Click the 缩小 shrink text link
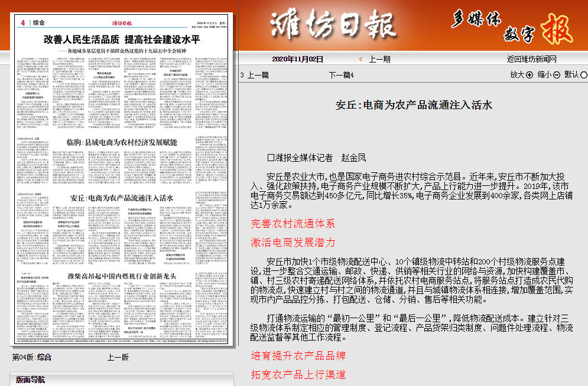Screen dimensions: 588x386 [544, 74]
